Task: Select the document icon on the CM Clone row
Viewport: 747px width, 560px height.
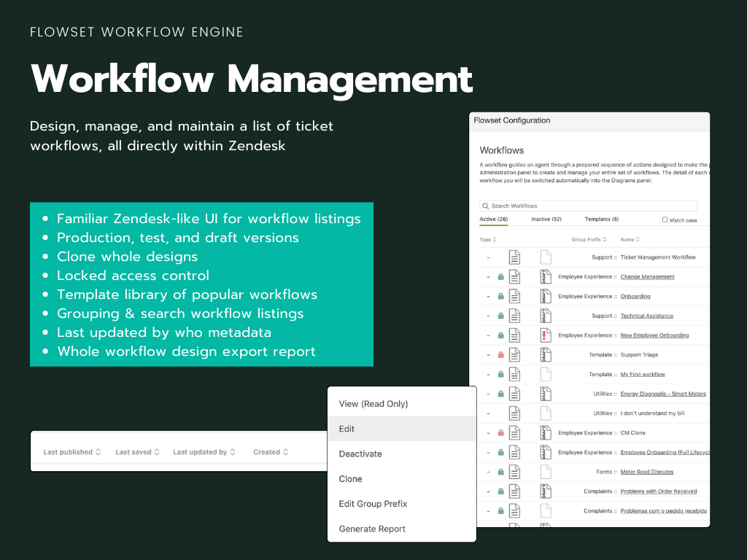Action: pyautogui.click(x=514, y=432)
